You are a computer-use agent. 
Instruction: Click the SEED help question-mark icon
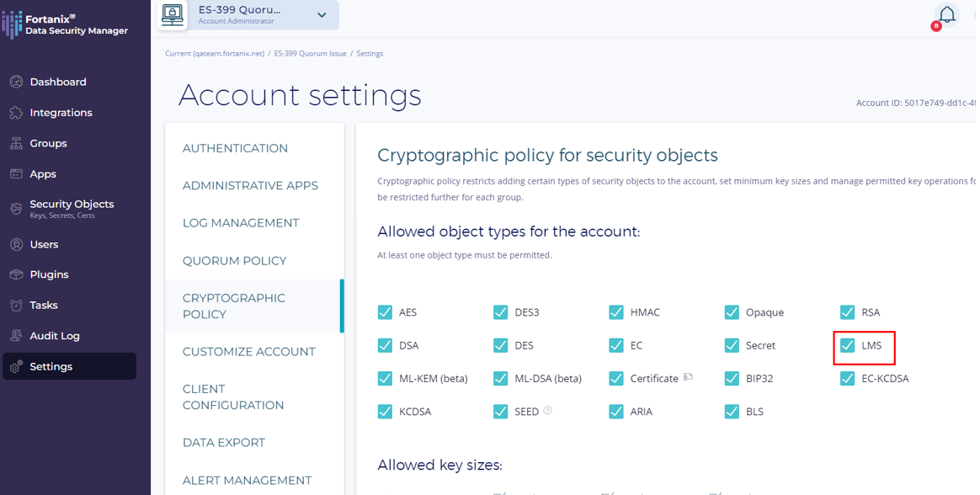pyautogui.click(x=548, y=411)
